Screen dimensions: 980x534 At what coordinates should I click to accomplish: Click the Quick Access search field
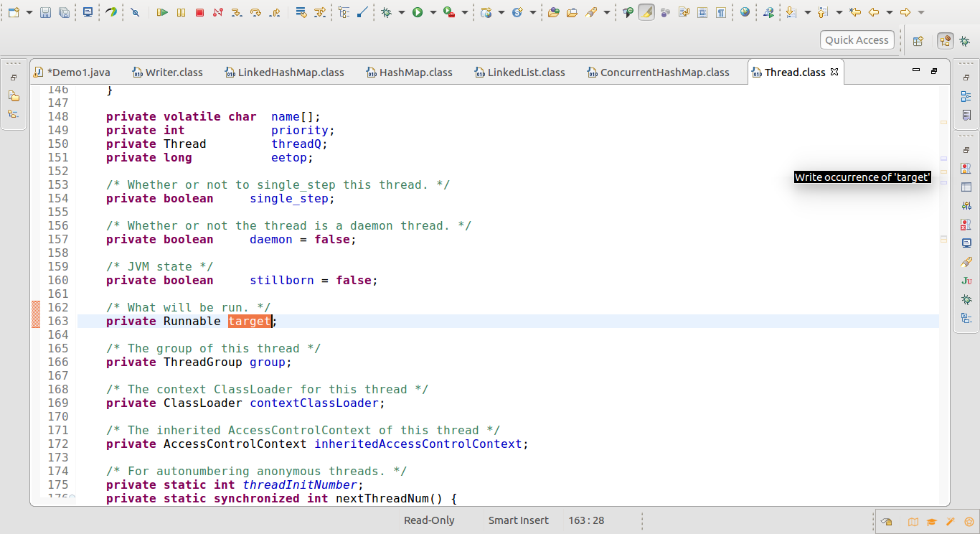[857, 40]
